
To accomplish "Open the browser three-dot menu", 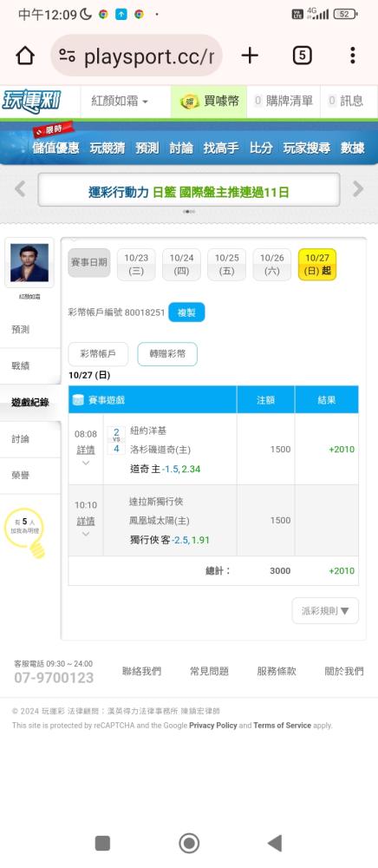I will [353, 56].
